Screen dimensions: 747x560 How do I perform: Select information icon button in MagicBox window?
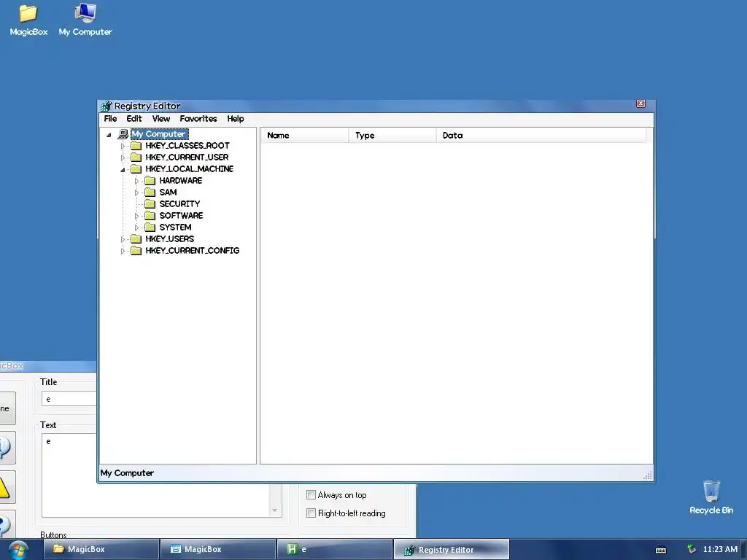[x=6, y=448]
